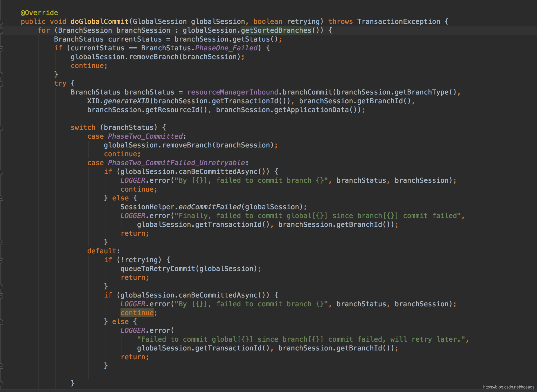Click the retrying parameter in method signature
The height and width of the screenshot is (392, 537).
click(x=303, y=22)
